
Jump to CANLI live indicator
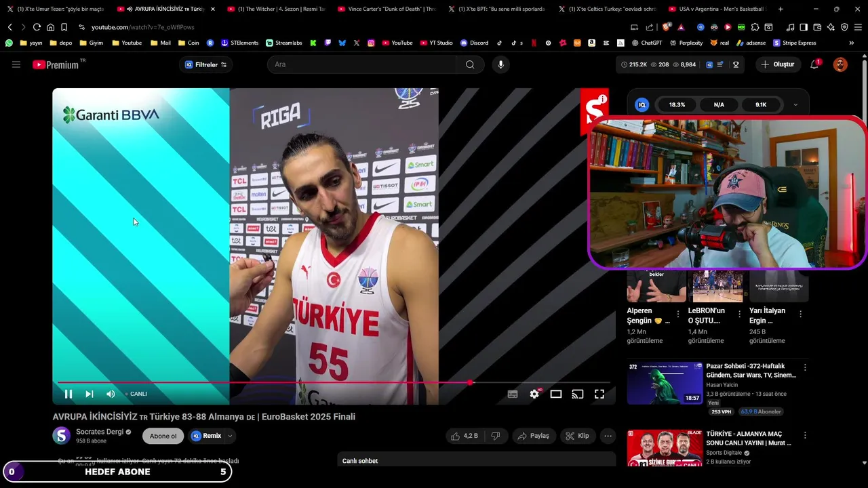(x=136, y=394)
